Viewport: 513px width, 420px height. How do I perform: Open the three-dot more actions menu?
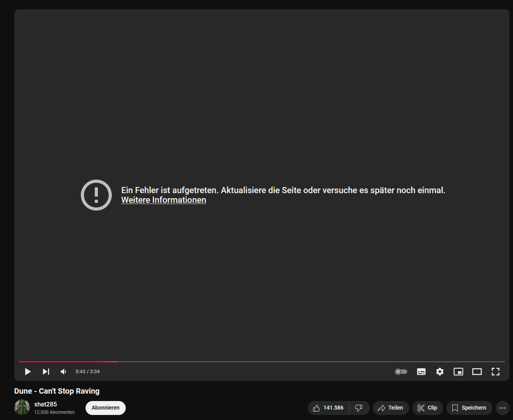503,408
